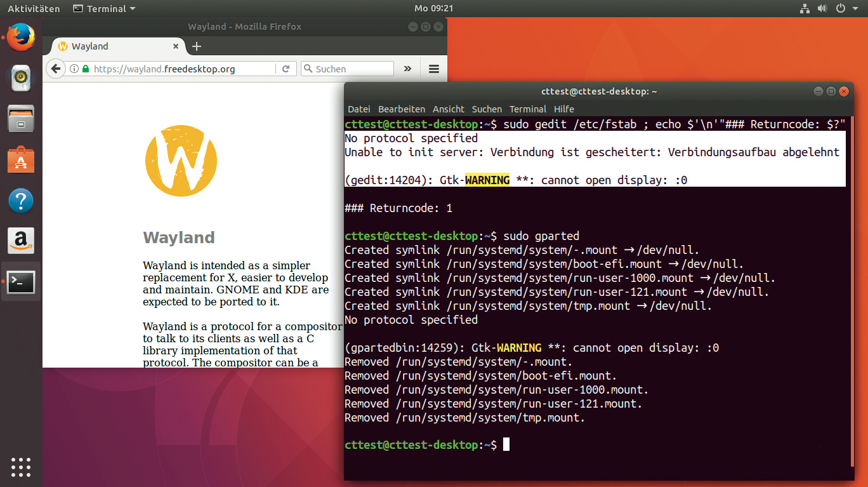
Task: Click Removed tmp.mount line
Action: pyautogui.click(x=465, y=418)
